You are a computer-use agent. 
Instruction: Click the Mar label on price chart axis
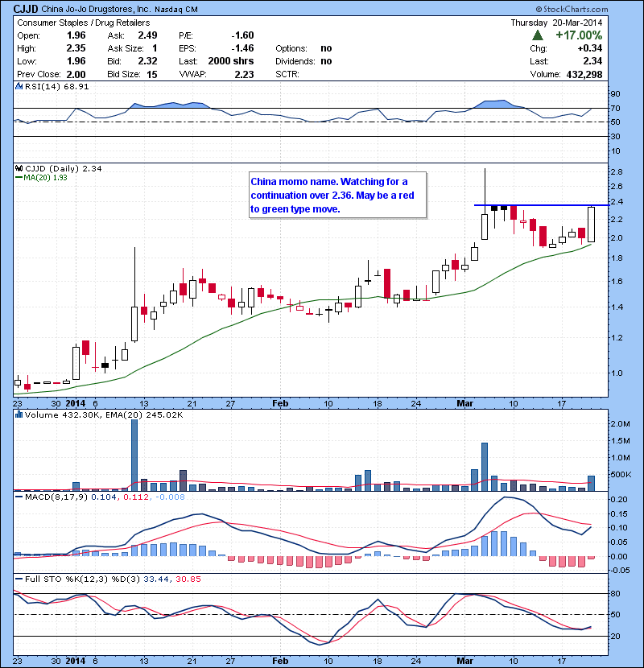(x=464, y=403)
